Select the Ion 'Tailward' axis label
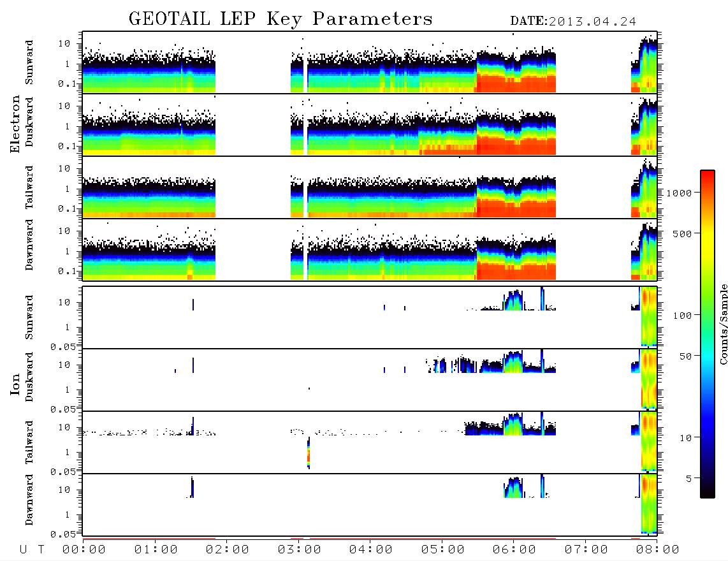This screenshot has height=561, width=728. coord(29,442)
